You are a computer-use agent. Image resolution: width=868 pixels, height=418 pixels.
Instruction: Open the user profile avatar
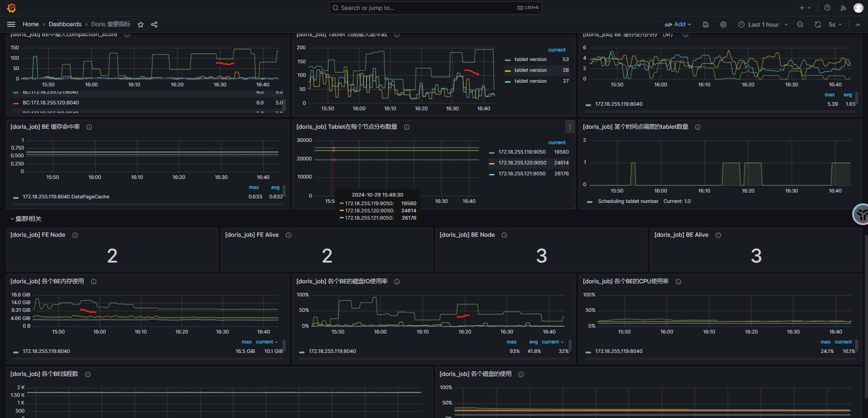point(858,8)
